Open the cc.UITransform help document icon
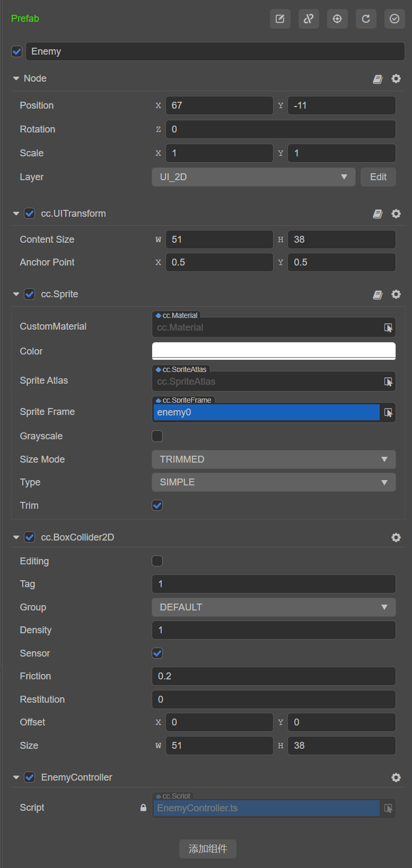The width and height of the screenshot is (412, 868). [x=378, y=214]
